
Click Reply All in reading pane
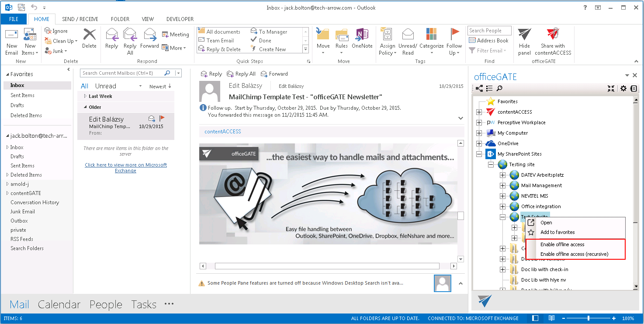[x=241, y=74]
